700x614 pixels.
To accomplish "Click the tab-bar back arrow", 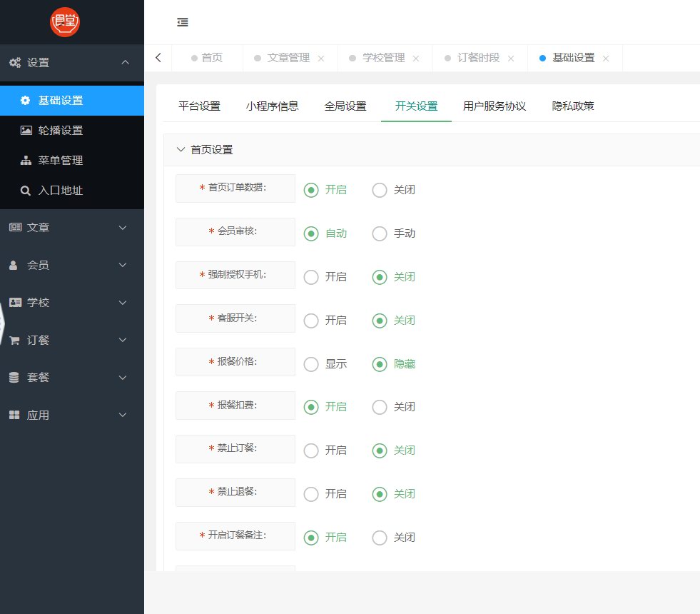I will coord(158,58).
